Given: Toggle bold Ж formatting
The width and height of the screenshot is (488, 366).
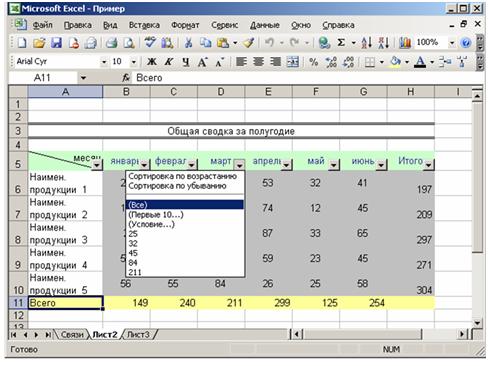Looking at the screenshot, I should pyautogui.click(x=152, y=62).
